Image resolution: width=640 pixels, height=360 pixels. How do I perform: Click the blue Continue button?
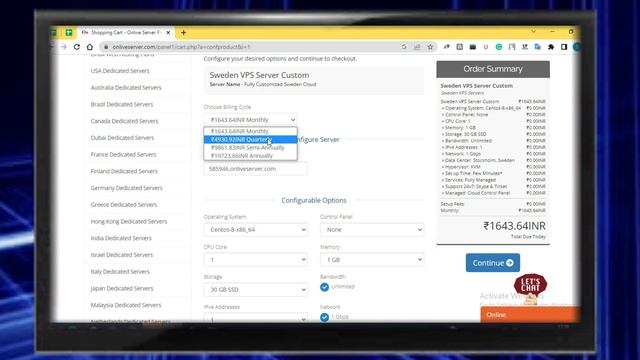pyautogui.click(x=493, y=263)
